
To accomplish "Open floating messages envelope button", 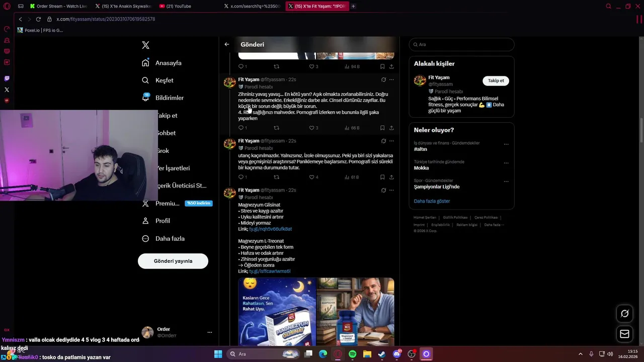I will 624,334.
